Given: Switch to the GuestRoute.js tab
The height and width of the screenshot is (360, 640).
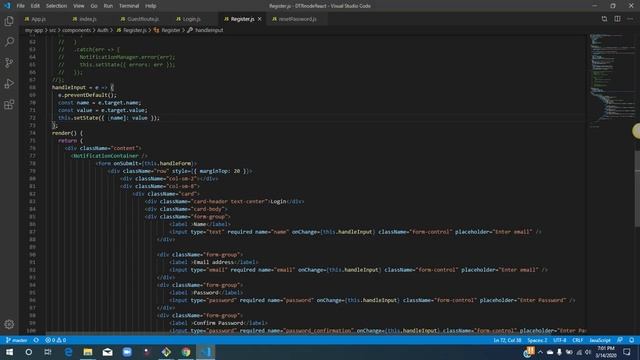Looking at the screenshot, I should tap(143, 19).
